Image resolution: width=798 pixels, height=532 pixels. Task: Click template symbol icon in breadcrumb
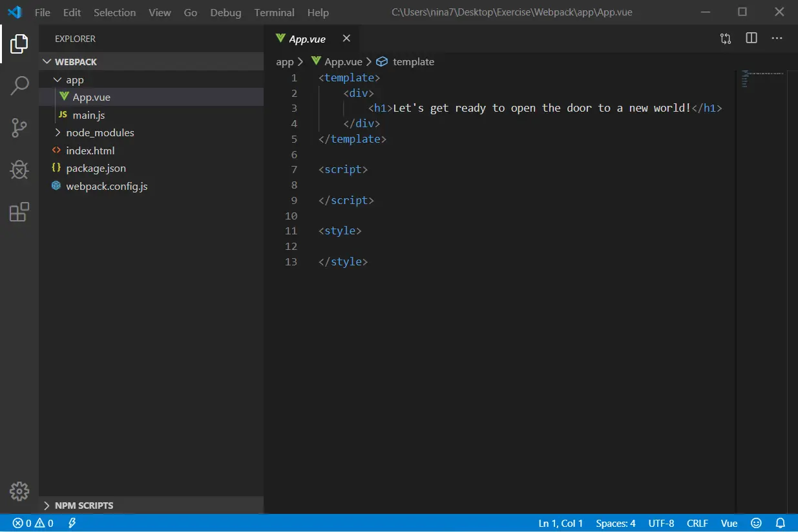[x=382, y=62]
